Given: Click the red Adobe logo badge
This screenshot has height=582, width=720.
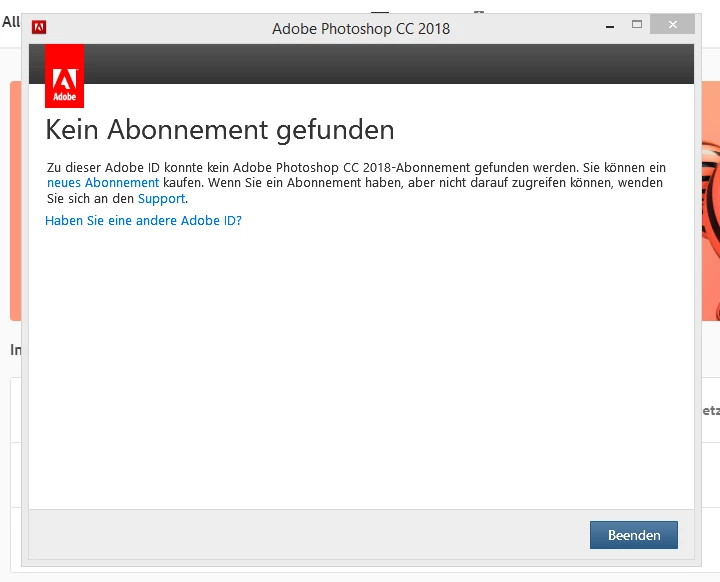Looking at the screenshot, I should pyautogui.click(x=64, y=76).
